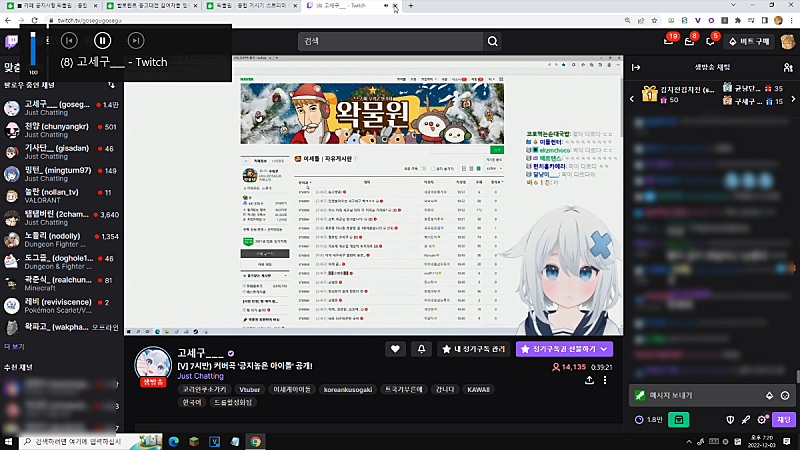Screen dimensions: 800x450
Task: Click the moderator shield icon
Action: (730, 419)
